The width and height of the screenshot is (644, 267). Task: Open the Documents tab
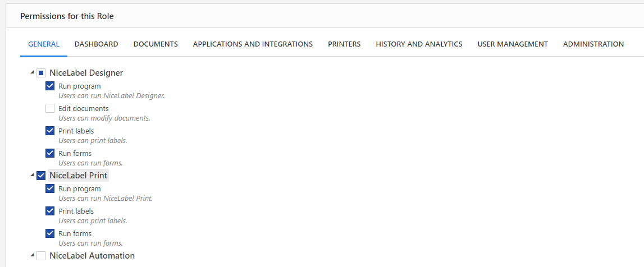click(x=156, y=44)
